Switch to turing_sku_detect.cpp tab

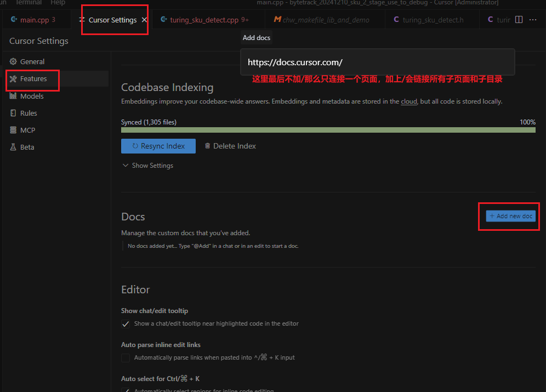[208, 20]
